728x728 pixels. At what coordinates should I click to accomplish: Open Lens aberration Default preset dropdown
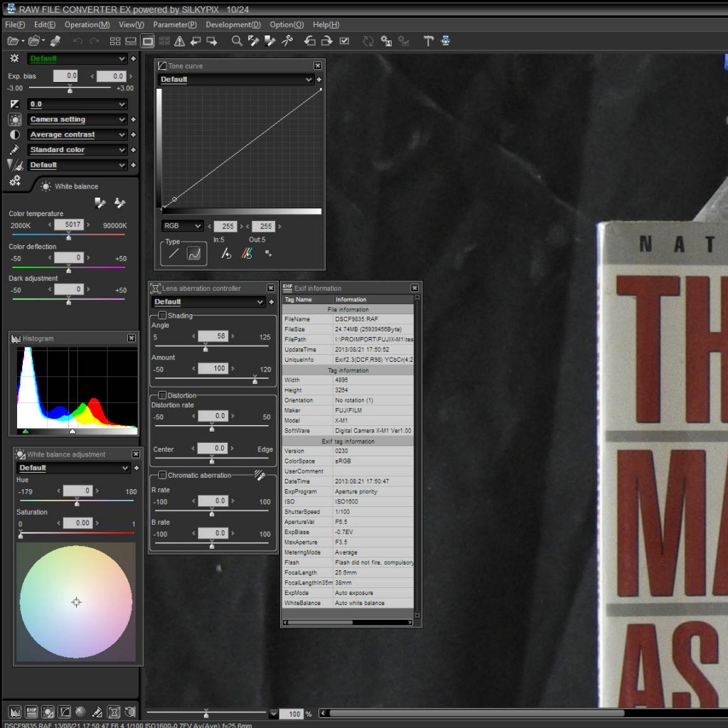(x=208, y=301)
